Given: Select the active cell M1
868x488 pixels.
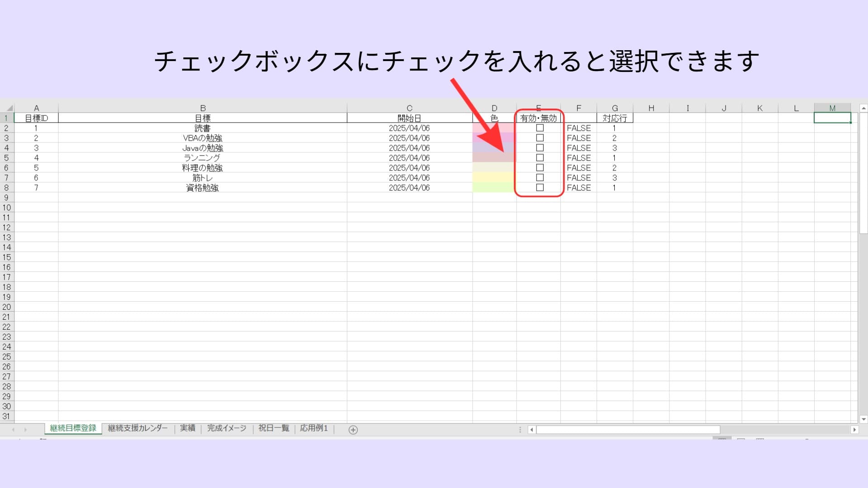Looking at the screenshot, I should (832, 118).
